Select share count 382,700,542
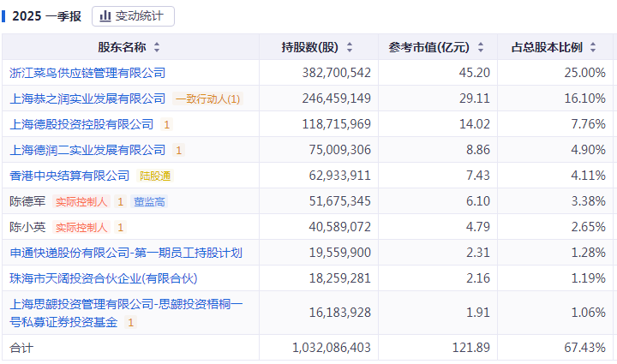This screenshot has height=364, width=617. click(x=337, y=73)
